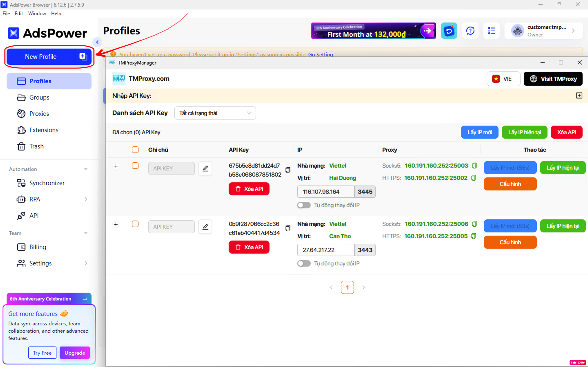The height and width of the screenshot is (367, 588).
Task: Click the edit pencil for the first API key note
Action: (205, 168)
